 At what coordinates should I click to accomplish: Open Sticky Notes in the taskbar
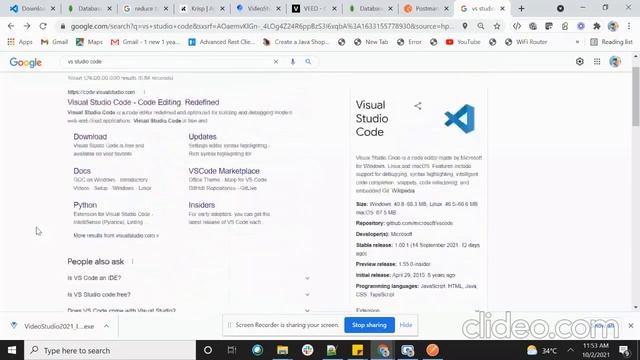(x=357, y=350)
